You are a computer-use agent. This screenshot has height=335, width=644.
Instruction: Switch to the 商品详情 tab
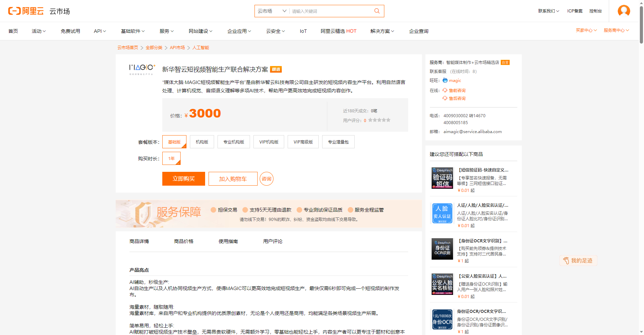(139, 241)
